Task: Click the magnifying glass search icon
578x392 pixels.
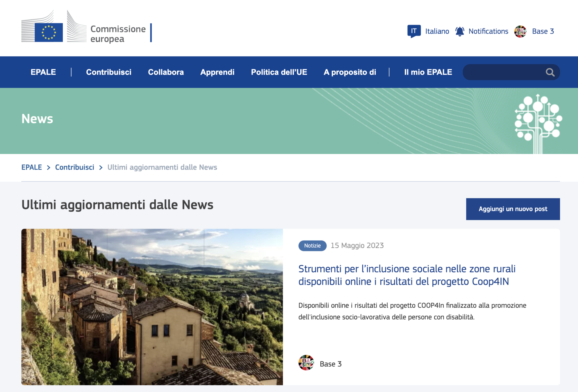Action: (550, 72)
